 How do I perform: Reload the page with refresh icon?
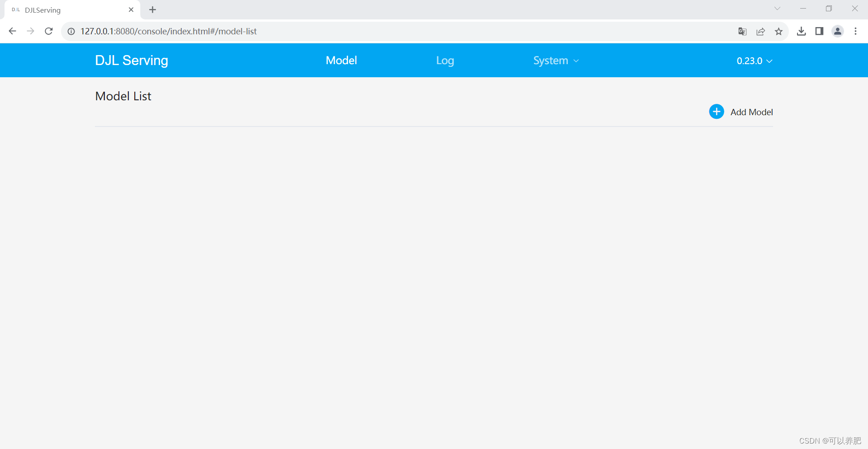tap(49, 31)
